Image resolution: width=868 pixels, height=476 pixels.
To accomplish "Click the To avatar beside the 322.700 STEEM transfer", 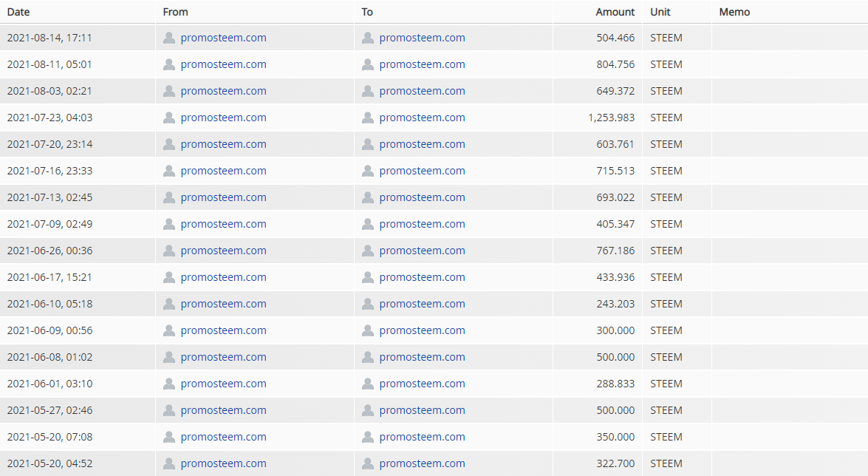I will 367,463.
